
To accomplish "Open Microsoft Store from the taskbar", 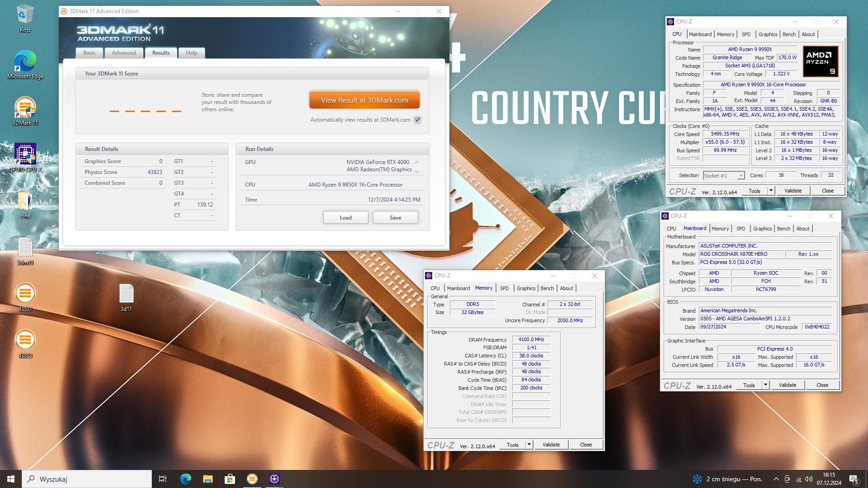I will [x=230, y=479].
